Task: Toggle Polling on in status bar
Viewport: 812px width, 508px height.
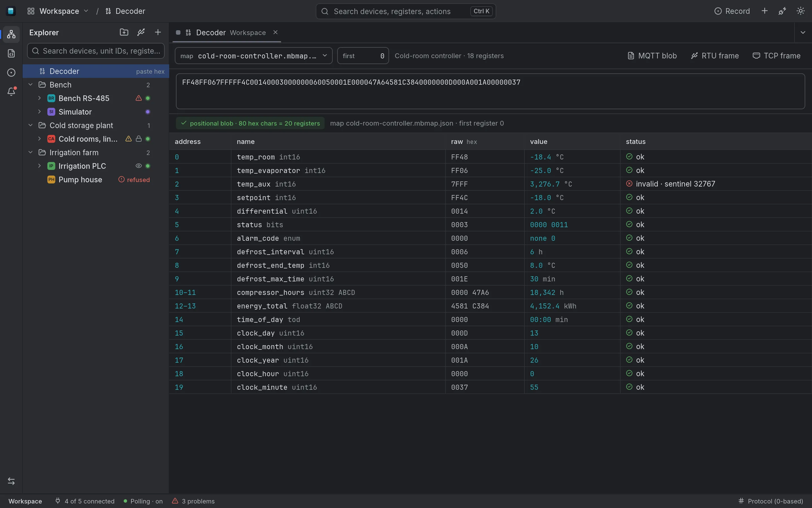Action: click(x=143, y=501)
